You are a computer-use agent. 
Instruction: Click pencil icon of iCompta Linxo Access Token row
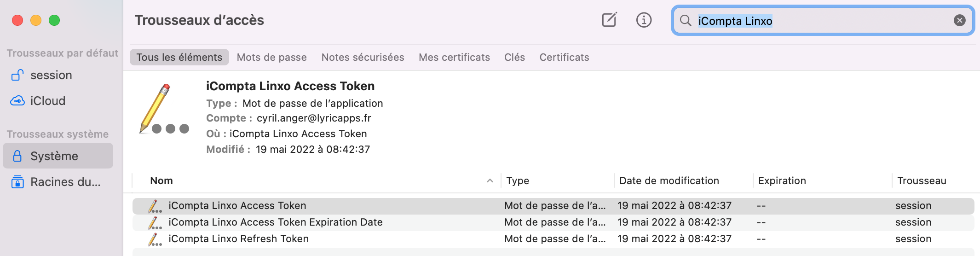pyautogui.click(x=155, y=206)
